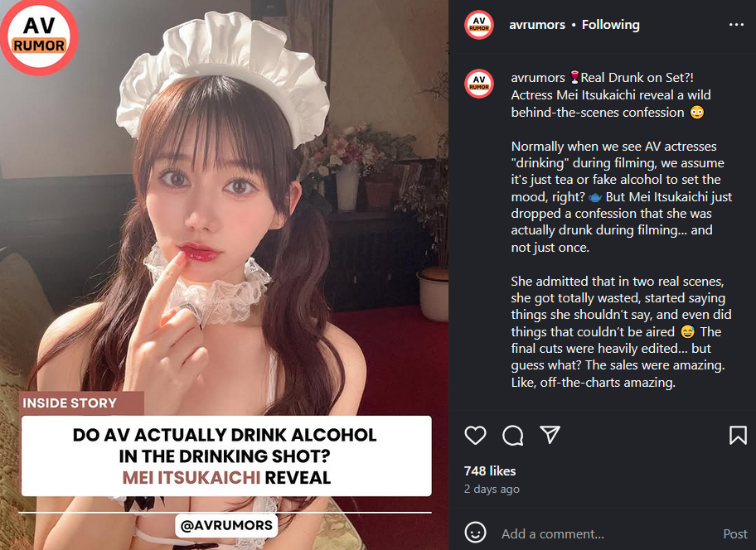Click the headline banner on the photo
Viewport: 756px width, 550px height.
click(x=226, y=456)
